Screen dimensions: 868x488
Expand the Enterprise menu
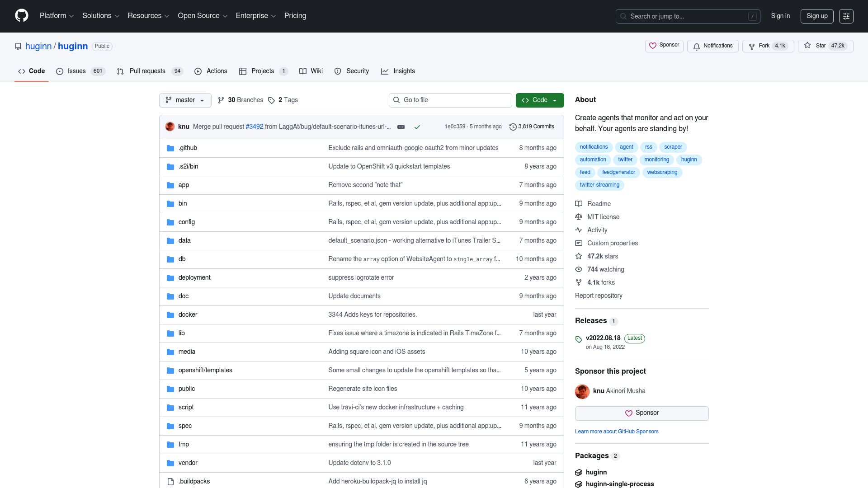click(256, 16)
